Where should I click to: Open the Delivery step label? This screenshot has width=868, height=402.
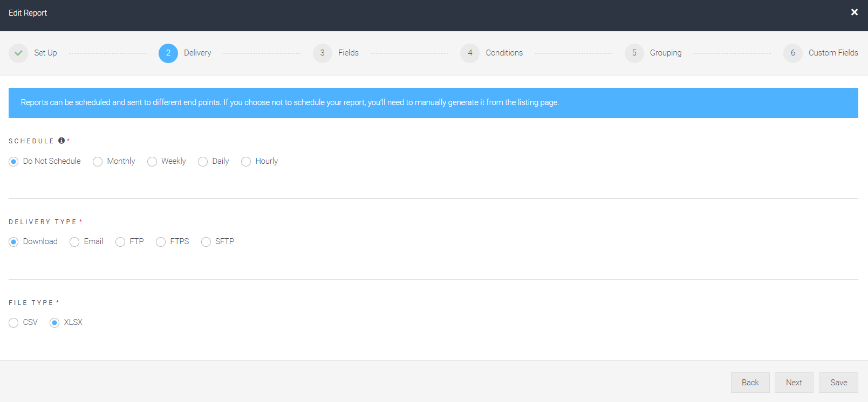pos(197,53)
